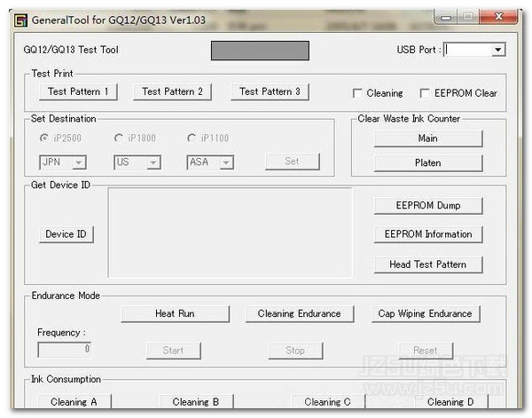
Task: Tick the EEPROM Clear checkbox
Action: (x=425, y=93)
